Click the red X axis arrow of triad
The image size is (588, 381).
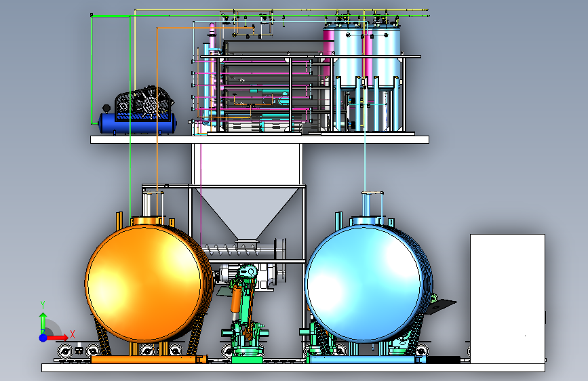(x=58, y=338)
